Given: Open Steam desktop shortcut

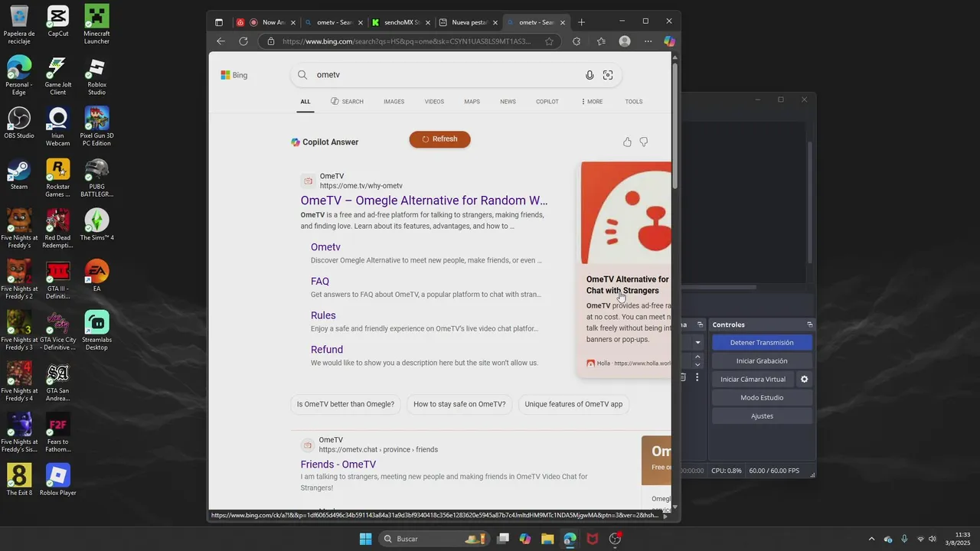Looking at the screenshot, I should click(x=19, y=174).
